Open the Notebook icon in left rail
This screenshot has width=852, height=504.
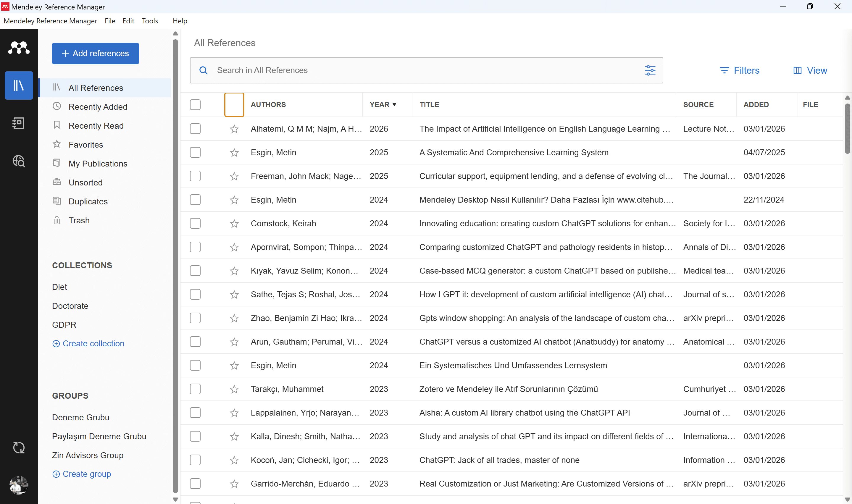[19, 123]
